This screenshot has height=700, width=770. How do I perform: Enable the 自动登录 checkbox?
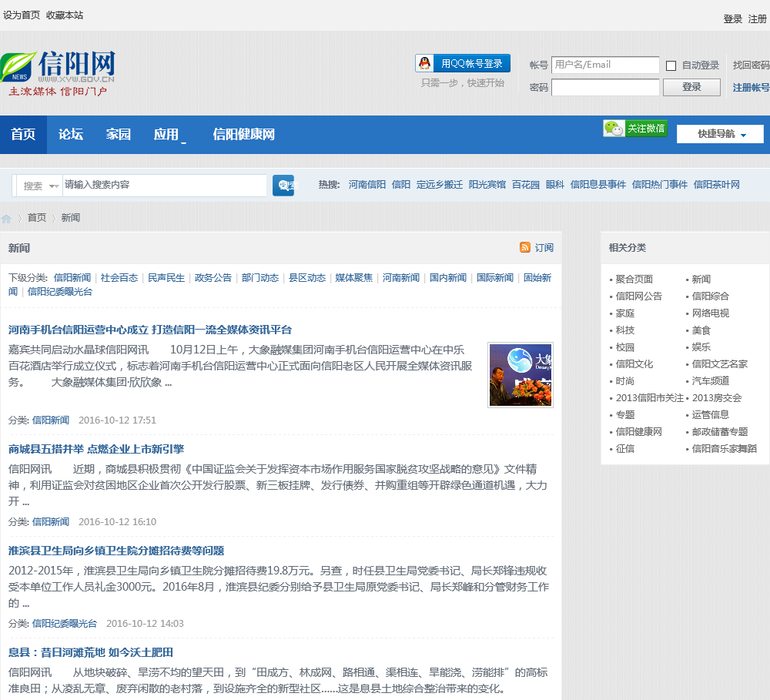pos(671,65)
